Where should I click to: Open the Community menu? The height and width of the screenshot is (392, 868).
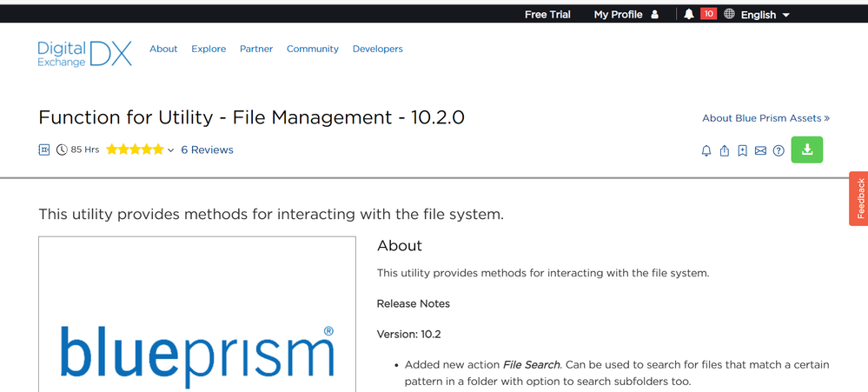click(313, 49)
